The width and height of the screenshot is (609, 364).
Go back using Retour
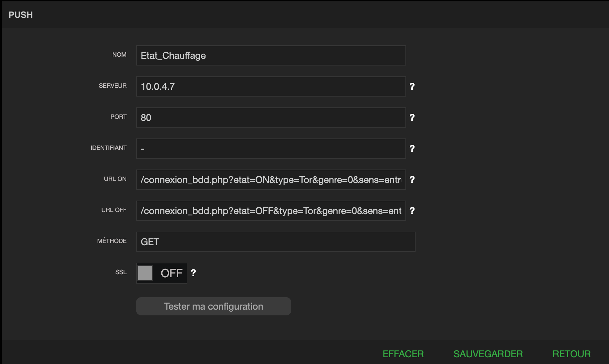point(571,354)
